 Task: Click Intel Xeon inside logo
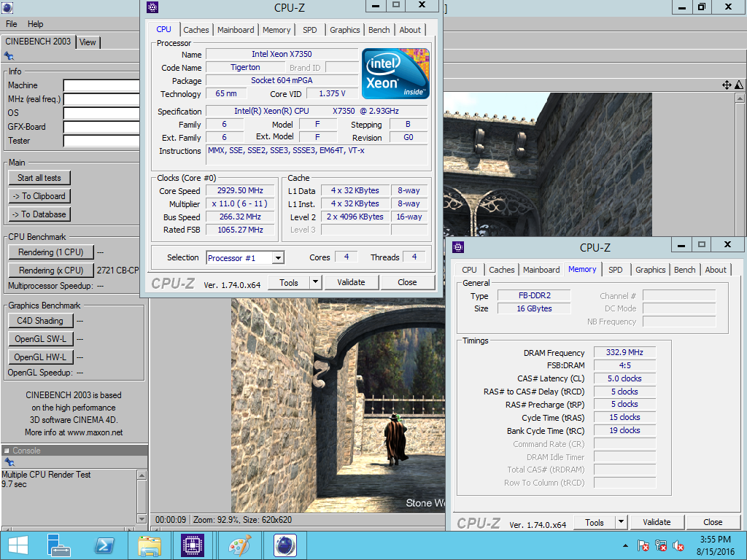point(395,74)
